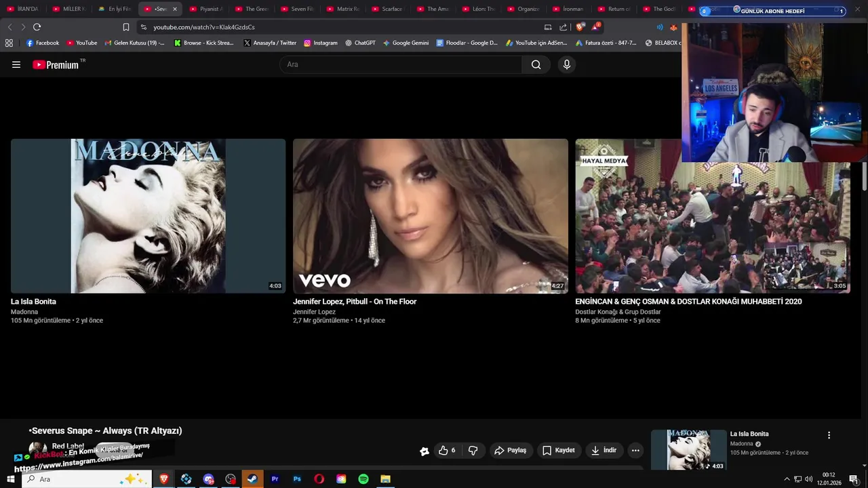868x488 pixels.
Task: Open Jennifer Lopez channel name link
Action: 314,312
